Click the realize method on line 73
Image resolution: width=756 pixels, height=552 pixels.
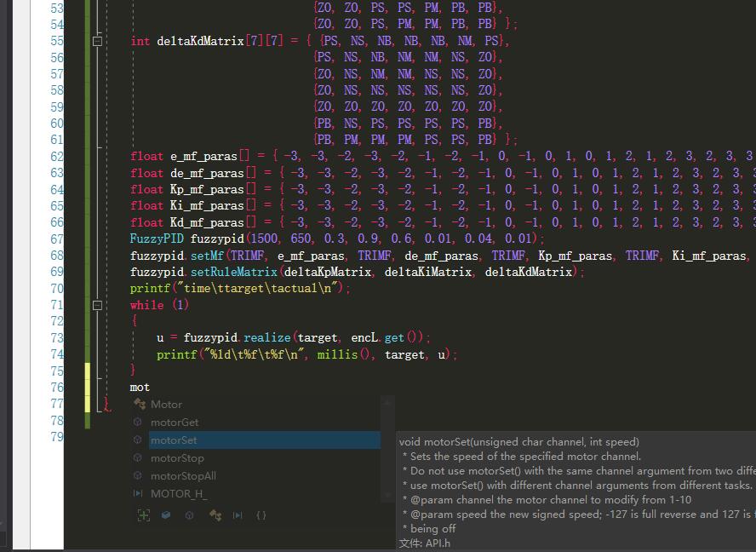point(266,338)
